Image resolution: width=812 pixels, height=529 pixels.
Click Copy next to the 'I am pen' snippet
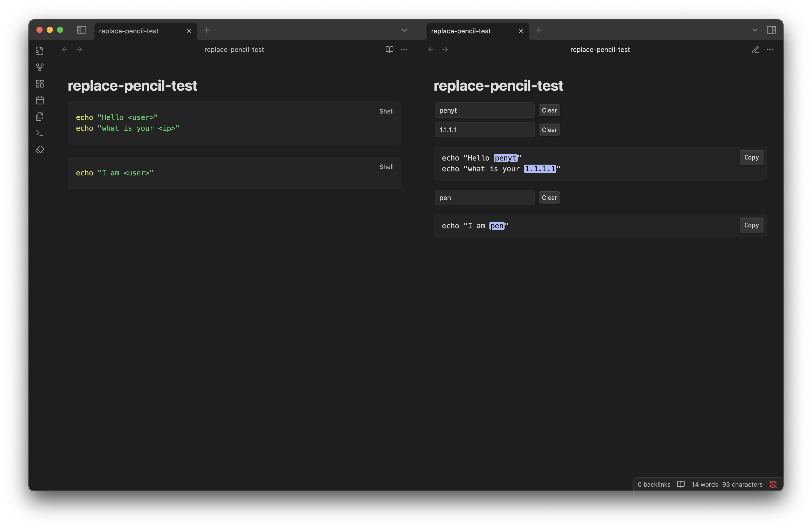coord(751,225)
